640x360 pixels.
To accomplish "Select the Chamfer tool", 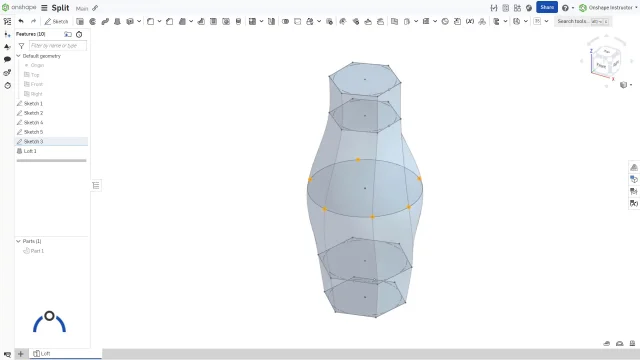I will coord(169,21).
